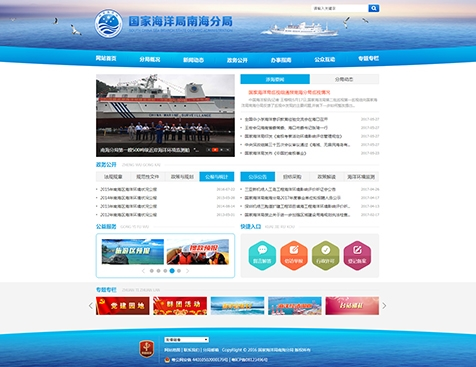
Task: Select the fifth gray carousel dot
Action: [179, 271]
